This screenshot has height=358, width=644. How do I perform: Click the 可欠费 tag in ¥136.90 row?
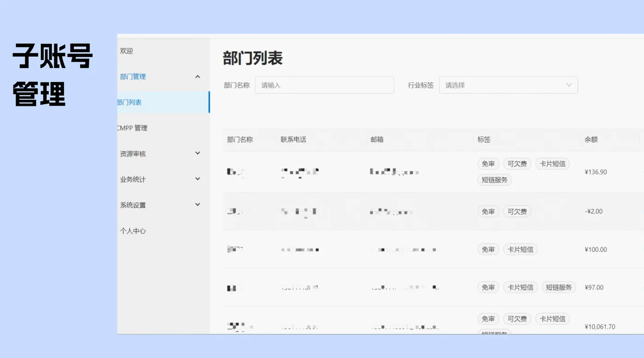tap(517, 164)
